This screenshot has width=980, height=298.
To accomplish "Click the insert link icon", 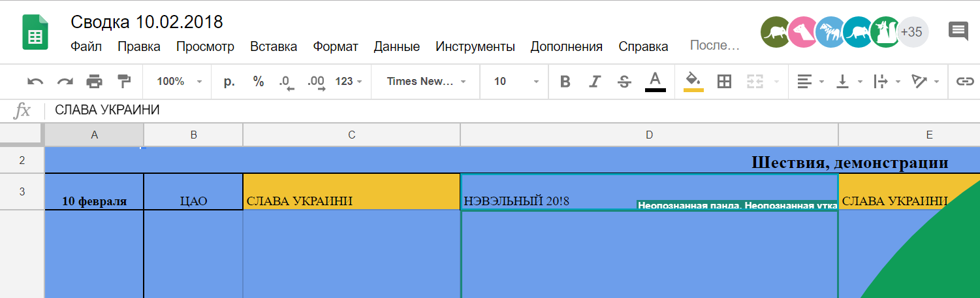I will click(x=965, y=82).
